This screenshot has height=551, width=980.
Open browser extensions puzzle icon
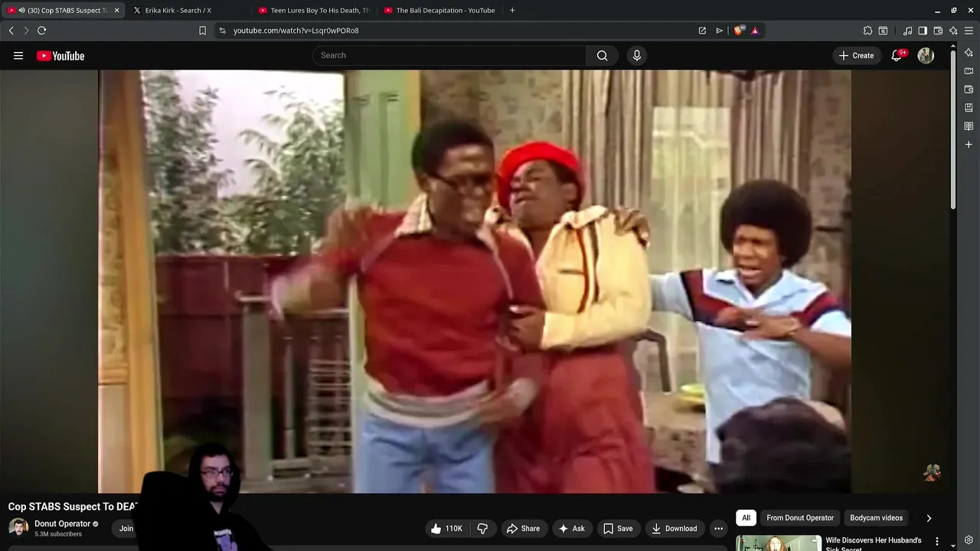tap(867, 31)
